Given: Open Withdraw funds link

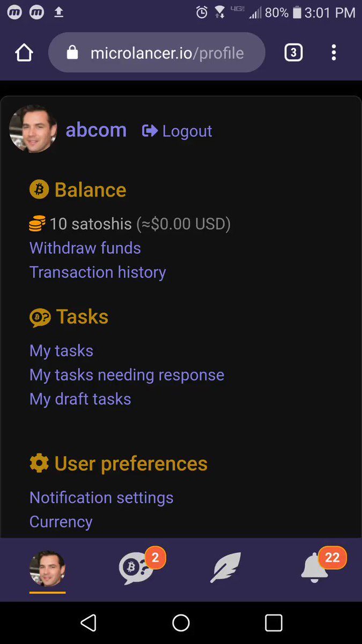Looking at the screenshot, I should coord(85,248).
